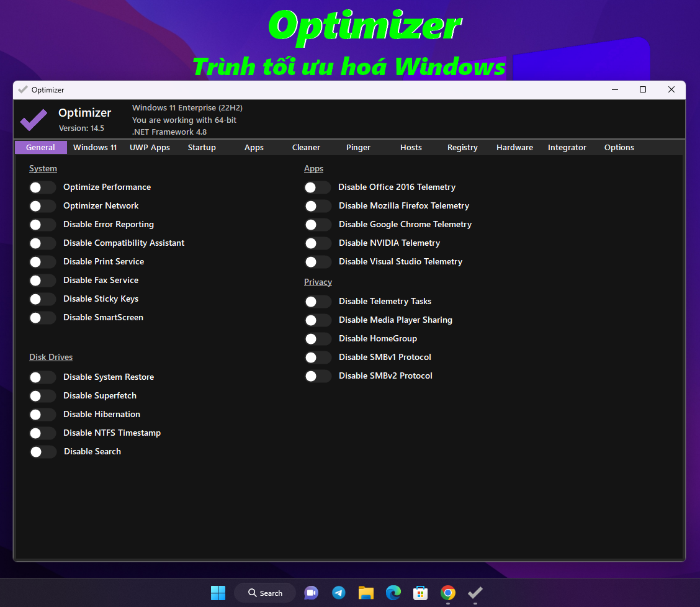Toggle Disable NTFS Timestamp switch
This screenshot has width=700, height=607.
tap(42, 433)
